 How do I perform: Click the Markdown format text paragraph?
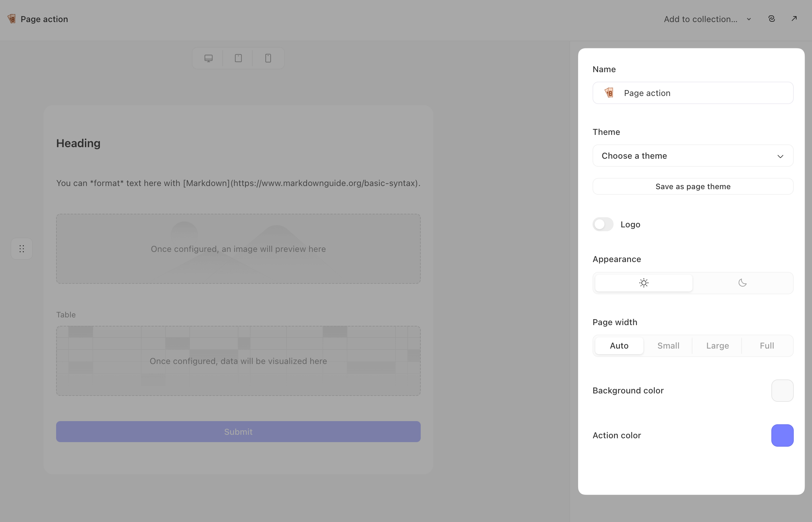click(x=238, y=183)
